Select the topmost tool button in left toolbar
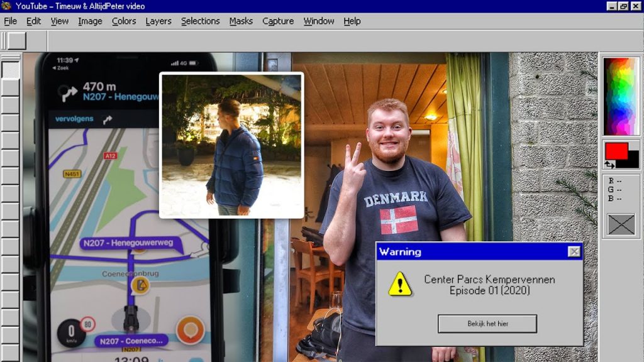644x362 pixels. click(x=11, y=70)
